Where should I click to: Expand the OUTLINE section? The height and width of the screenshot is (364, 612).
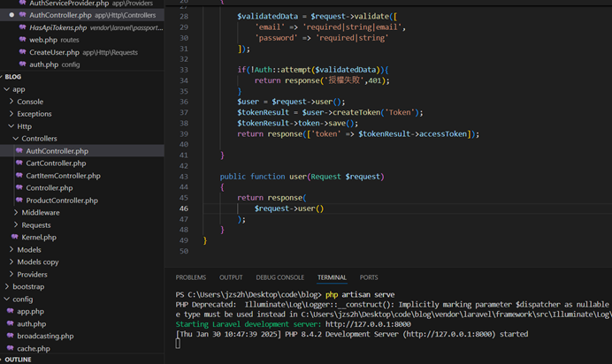click(18, 360)
